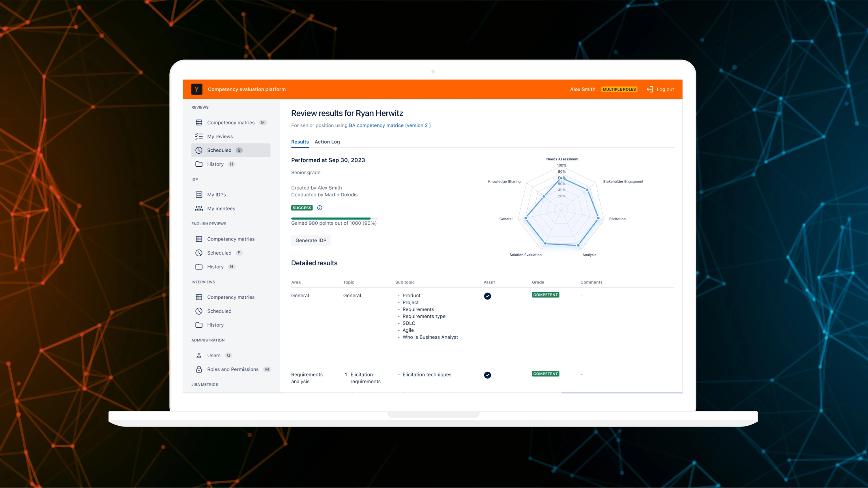Select the Results tab
The width and height of the screenshot is (868, 488).
300,142
